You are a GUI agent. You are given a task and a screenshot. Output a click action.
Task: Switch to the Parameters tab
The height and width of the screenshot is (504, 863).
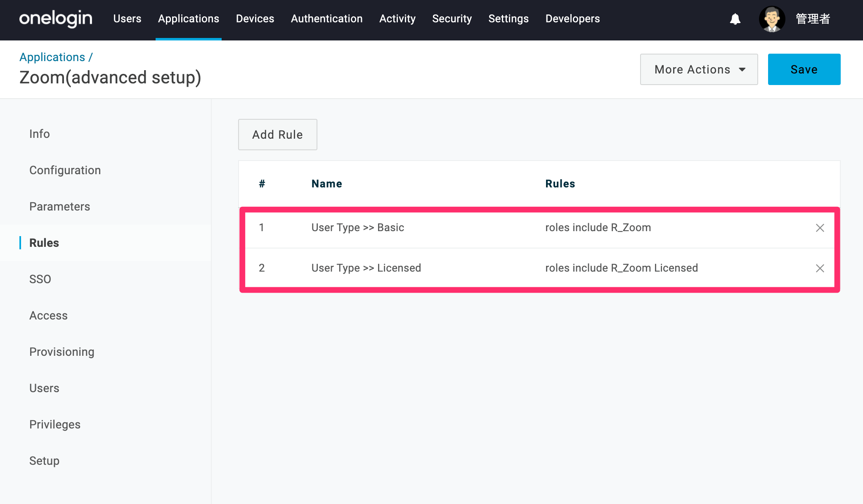pos(60,206)
